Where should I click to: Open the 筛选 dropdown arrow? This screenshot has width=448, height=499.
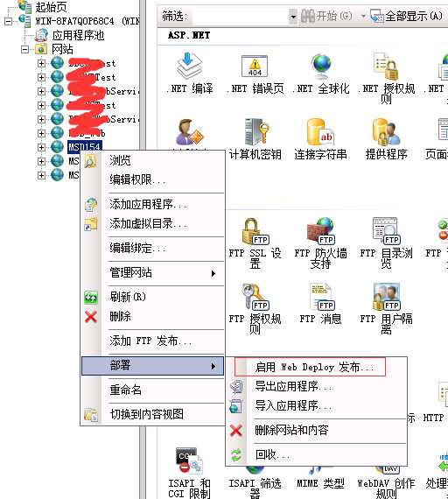(293, 17)
